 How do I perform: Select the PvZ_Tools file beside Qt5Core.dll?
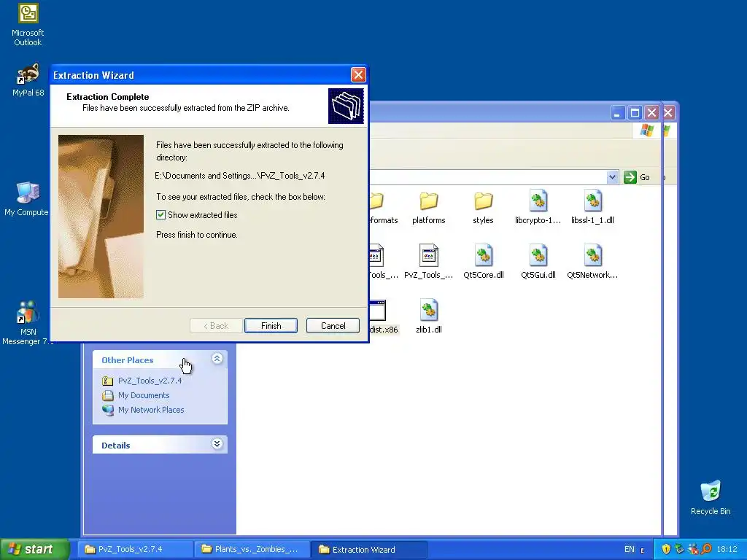(x=428, y=262)
